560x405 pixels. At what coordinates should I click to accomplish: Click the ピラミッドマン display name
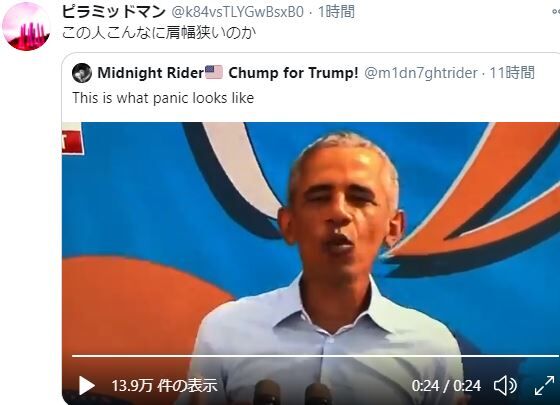click(x=114, y=12)
